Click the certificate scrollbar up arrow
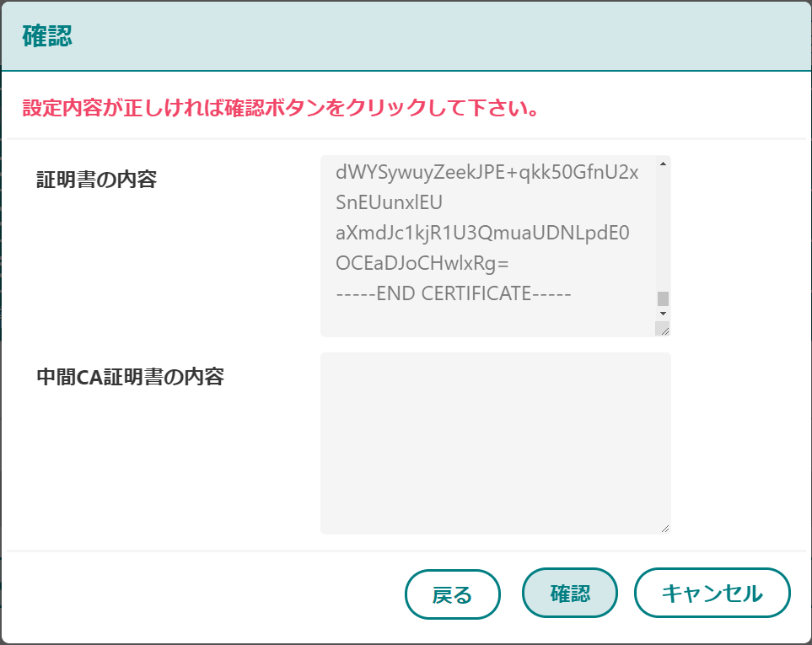812x645 pixels. (663, 164)
